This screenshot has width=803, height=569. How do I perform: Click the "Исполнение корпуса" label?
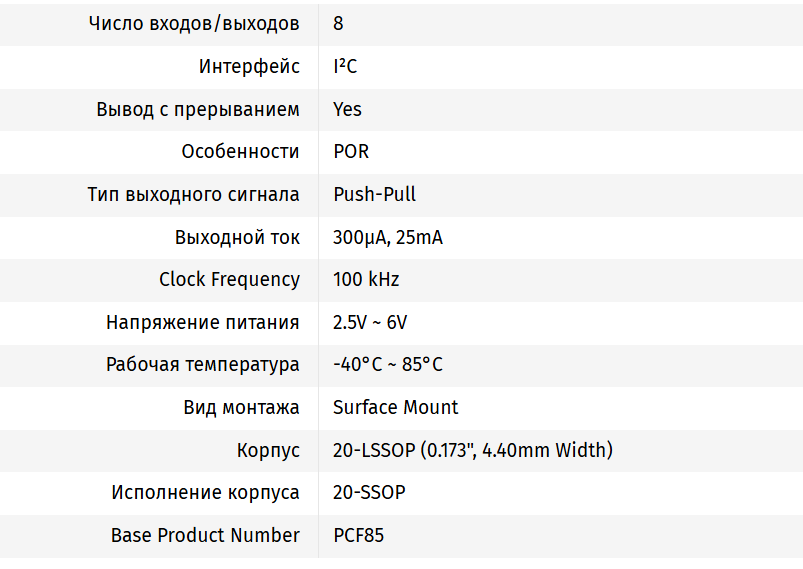click(205, 493)
